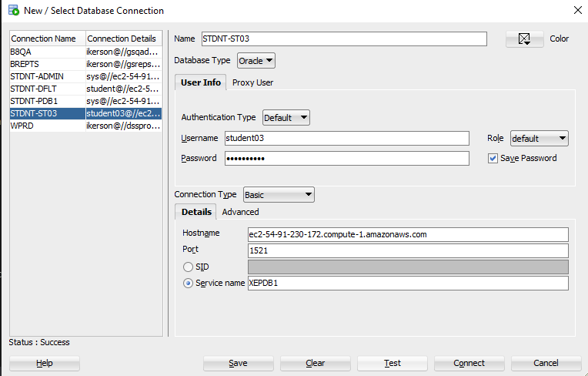The width and height of the screenshot is (588, 376).
Task: Sort by the Connection Details column header
Action: pyautogui.click(x=124, y=39)
